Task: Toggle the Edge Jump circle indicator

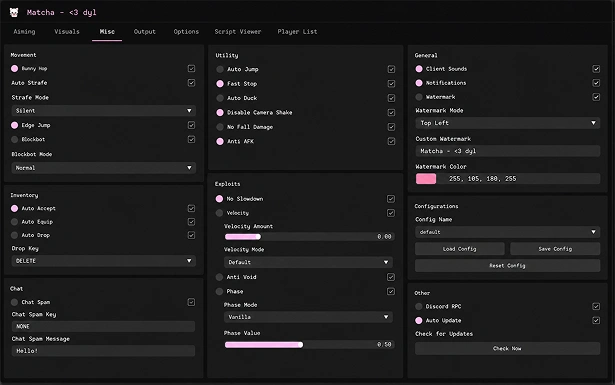Action: point(15,125)
